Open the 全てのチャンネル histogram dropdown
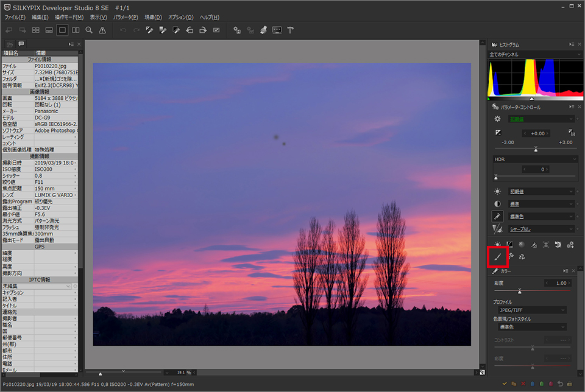The image size is (585, 392). tap(531, 54)
